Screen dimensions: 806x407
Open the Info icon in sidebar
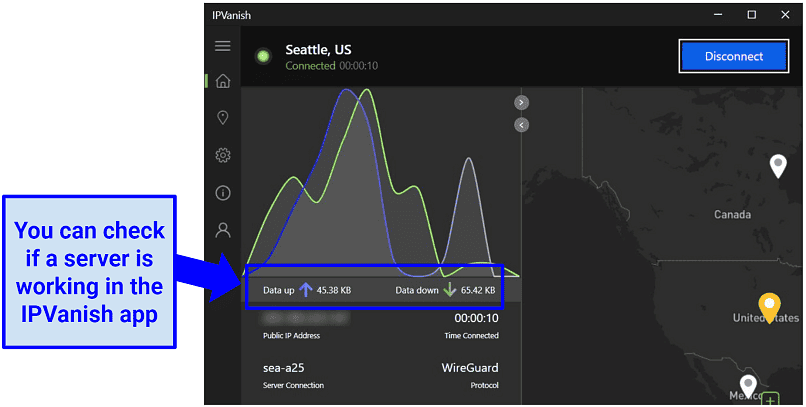tap(223, 193)
